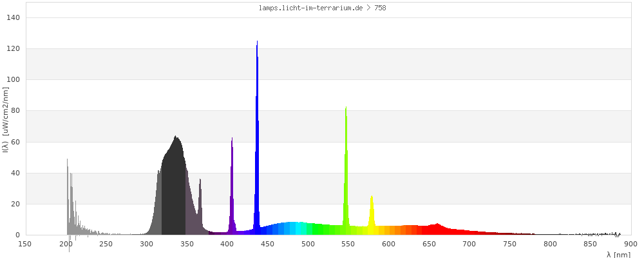
Task: Click the 140 tick on the y-axis
Action: click(14, 17)
